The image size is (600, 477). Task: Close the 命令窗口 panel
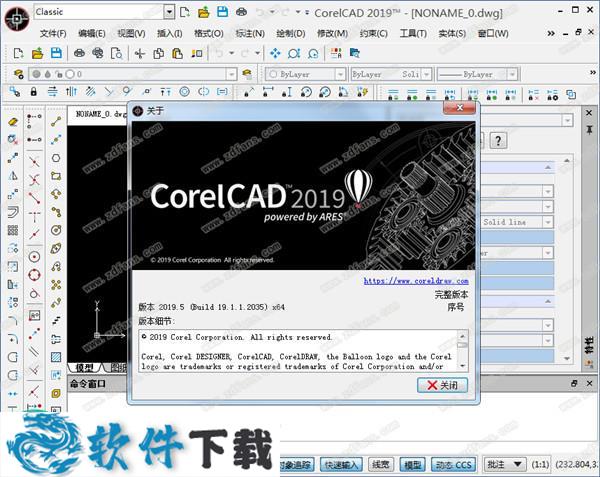(x=589, y=383)
